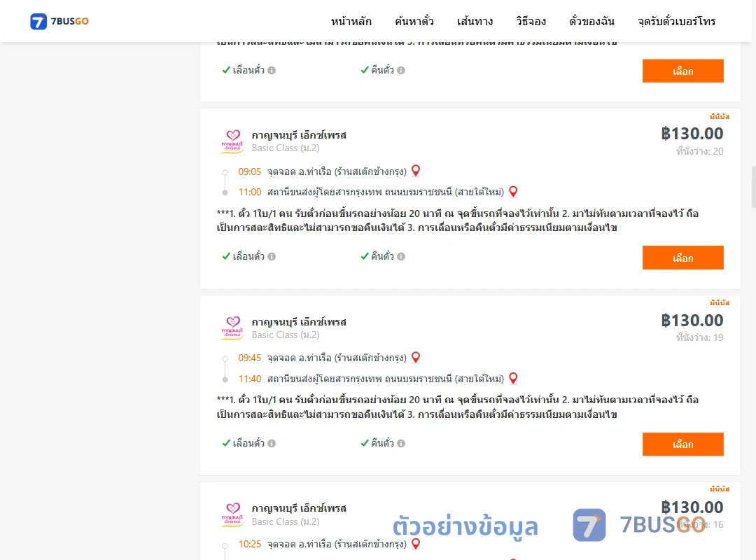
Task: Go to the เส้นทาง menu item
Action: click(475, 22)
